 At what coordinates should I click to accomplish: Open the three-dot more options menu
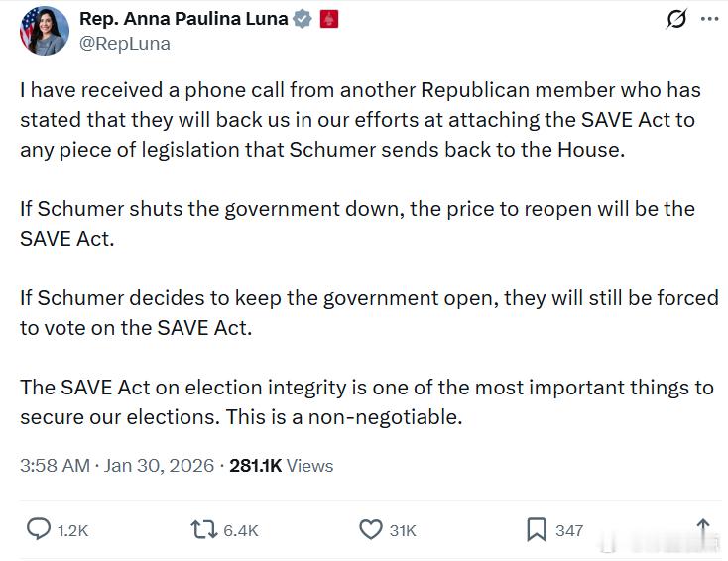709,19
